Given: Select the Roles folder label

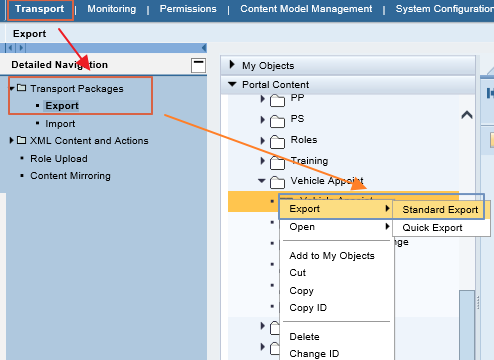Looking at the screenshot, I should point(304,140).
